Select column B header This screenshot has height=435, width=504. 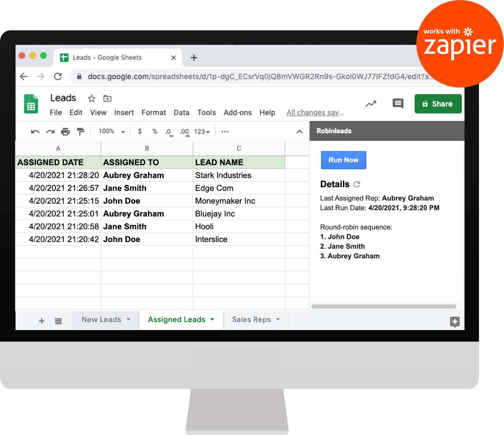pyautogui.click(x=147, y=149)
